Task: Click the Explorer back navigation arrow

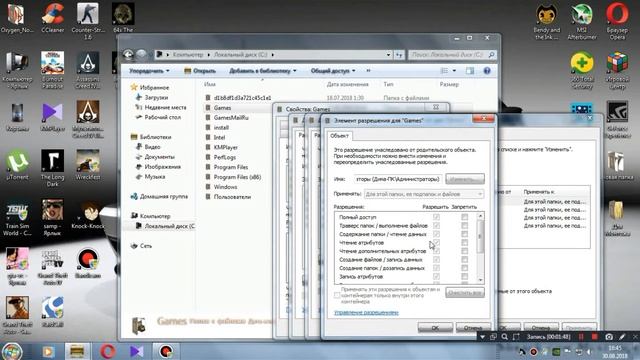Action: point(128,54)
